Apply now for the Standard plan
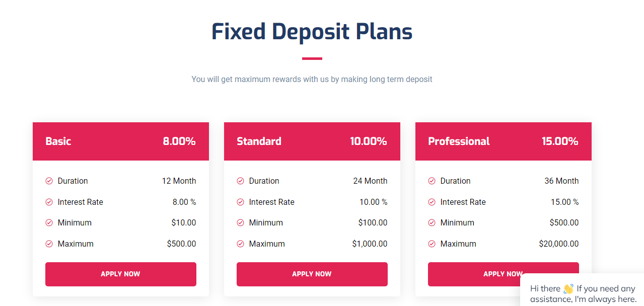The width and height of the screenshot is (644, 306). 312,274
